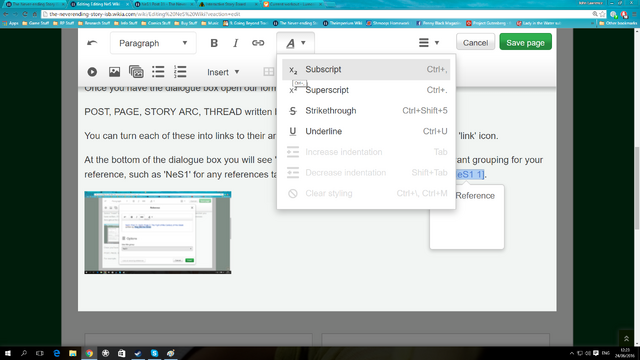Insert a gallery from the toolbar
Image resolution: width=640 pixels, height=360 pixels.
(136, 72)
